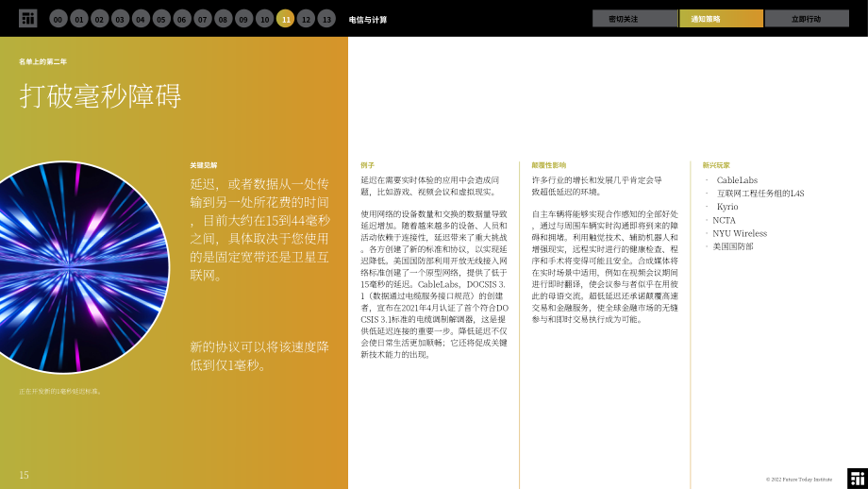Click page number 15
Image resolution: width=868 pixels, height=489 pixels.
tap(24, 475)
